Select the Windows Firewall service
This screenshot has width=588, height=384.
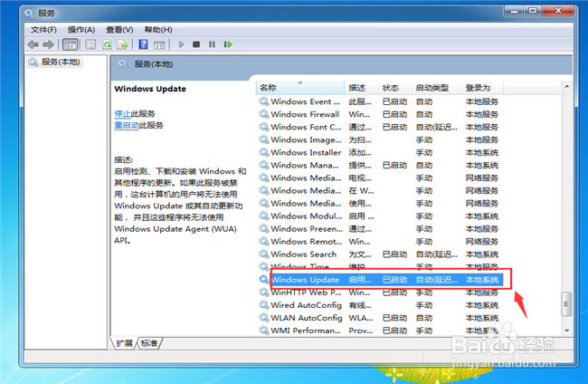pos(380,114)
